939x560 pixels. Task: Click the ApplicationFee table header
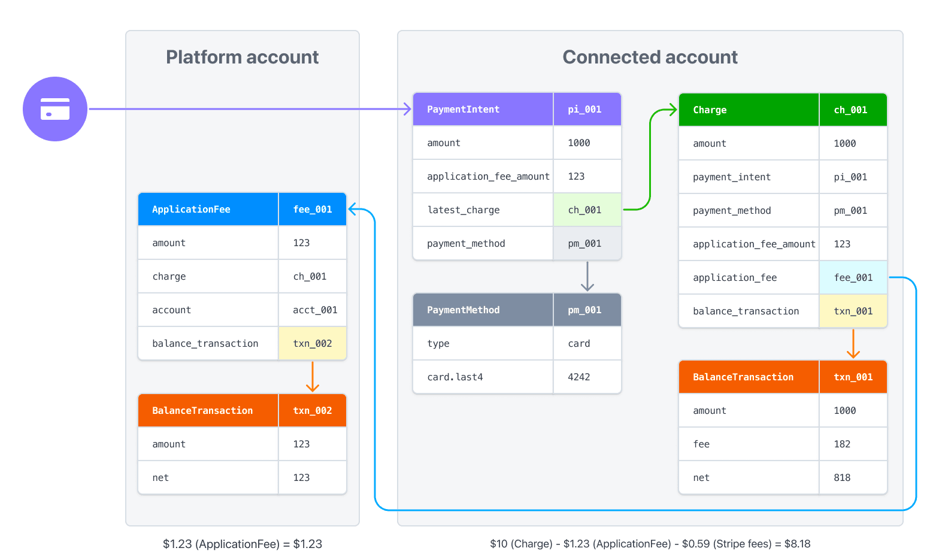[191, 210]
